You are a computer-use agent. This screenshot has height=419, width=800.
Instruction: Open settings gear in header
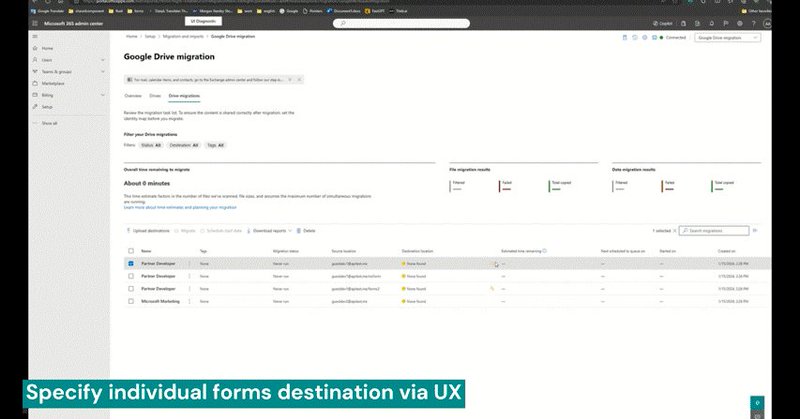740,23
